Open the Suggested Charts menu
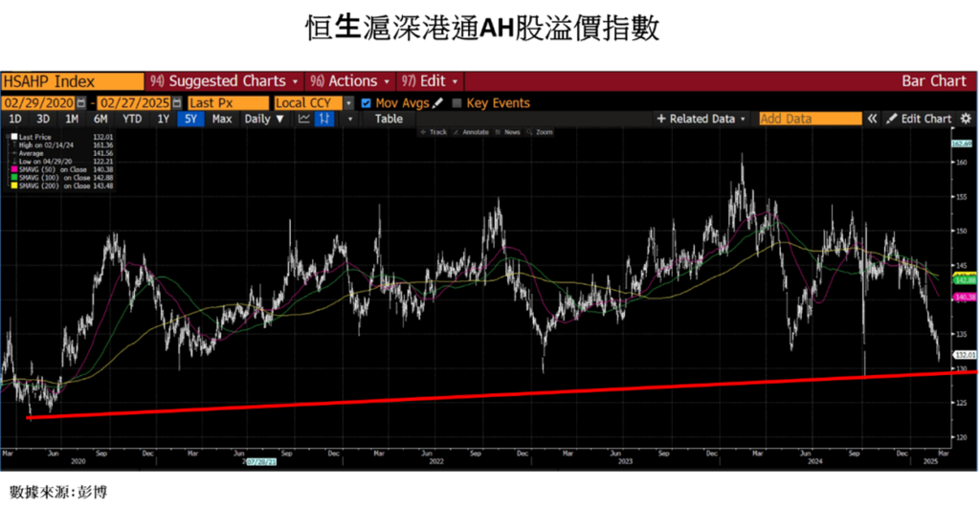This screenshot has height=509, width=980. point(225,81)
